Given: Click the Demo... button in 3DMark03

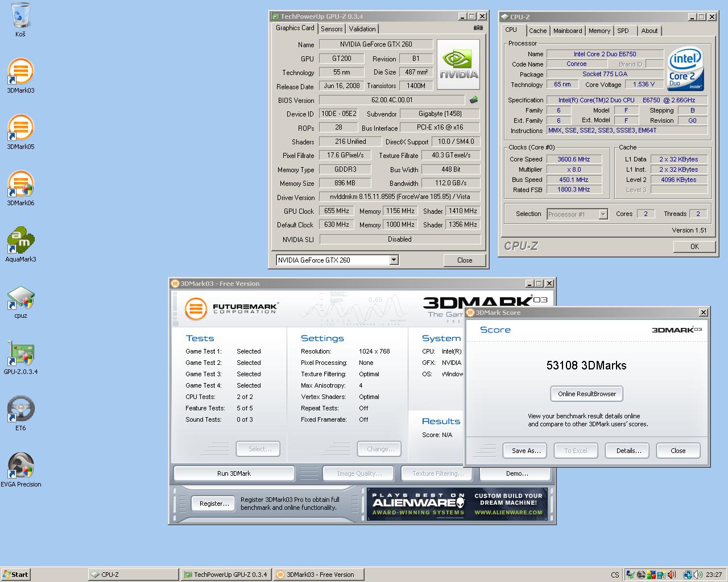Looking at the screenshot, I should 516,473.
